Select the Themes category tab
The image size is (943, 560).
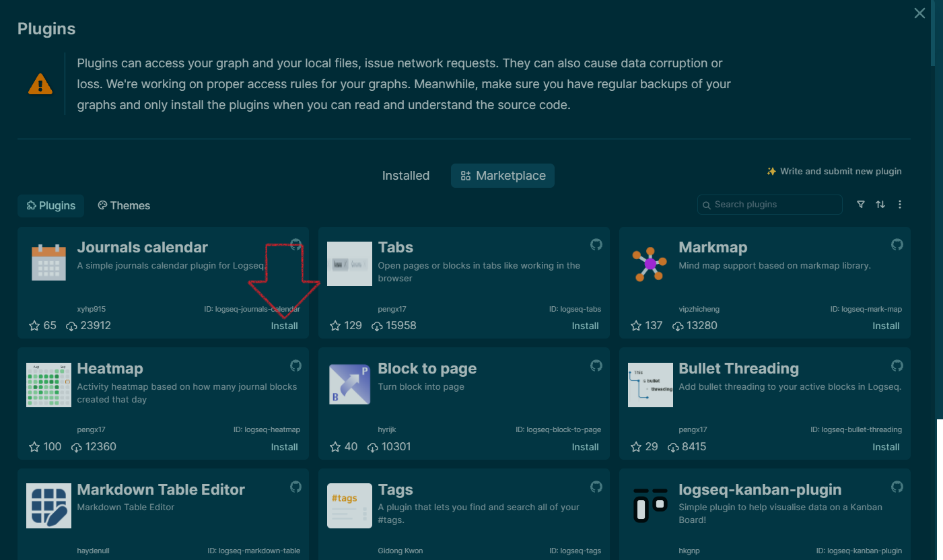coord(124,206)
